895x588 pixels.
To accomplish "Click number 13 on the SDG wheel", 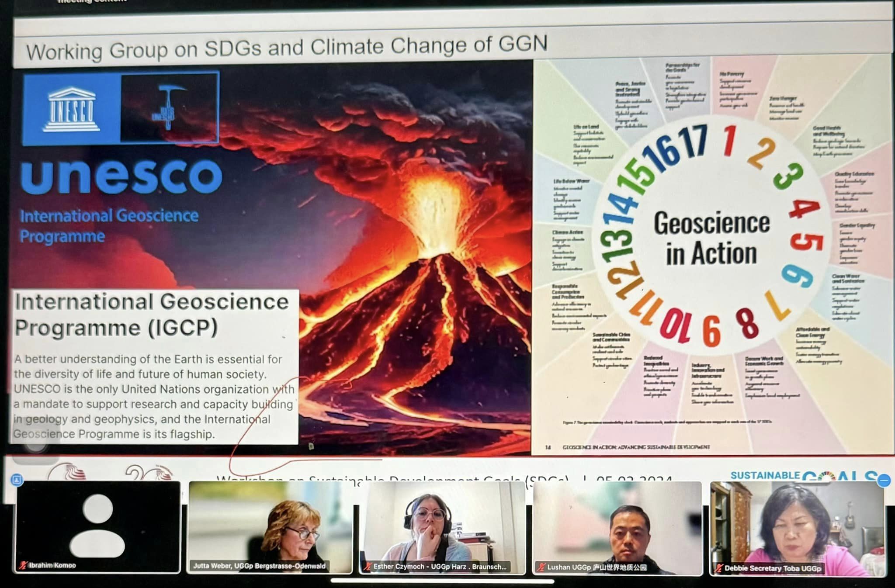I will 617,243.
